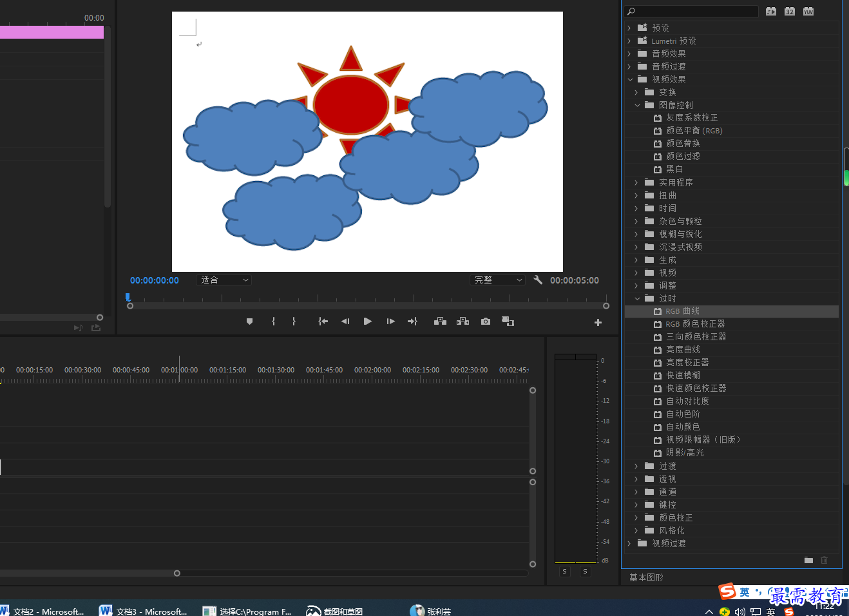Click timeline ruler at 00:01:00:00
The image size is (849, 616).
[x=179, y=370]
